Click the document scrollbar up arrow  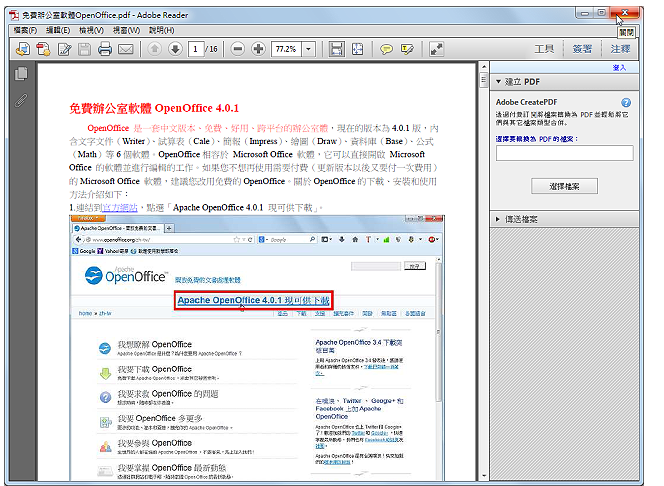(484, 66)
